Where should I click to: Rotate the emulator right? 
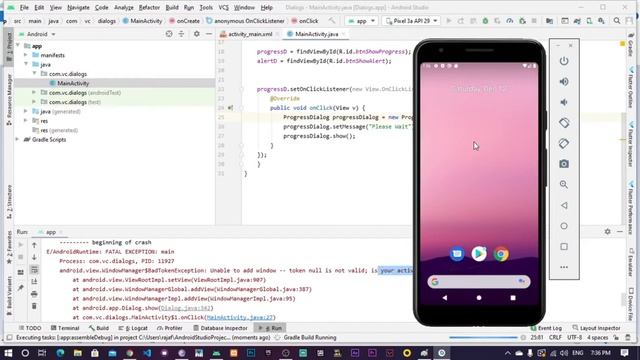tap(564, 143)
